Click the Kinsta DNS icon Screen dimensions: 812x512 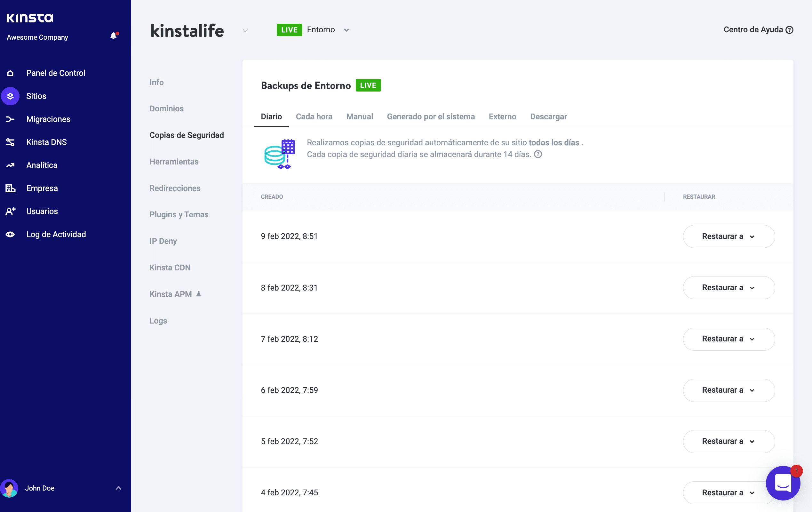11,142
